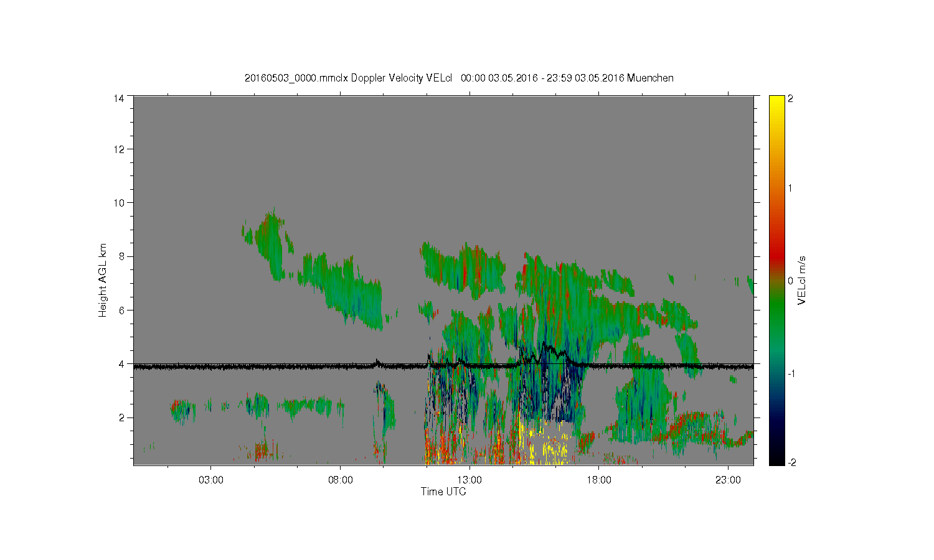This screenshot has height=560, width=934.
Task: Click the 03:00 time tick label
Action: 211,480
